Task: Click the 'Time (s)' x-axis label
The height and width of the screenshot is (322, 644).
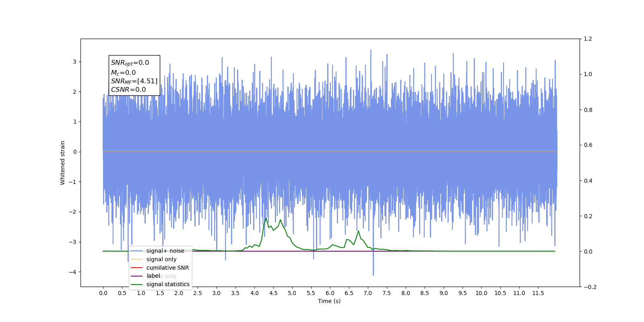Action: tap(329, 301)
